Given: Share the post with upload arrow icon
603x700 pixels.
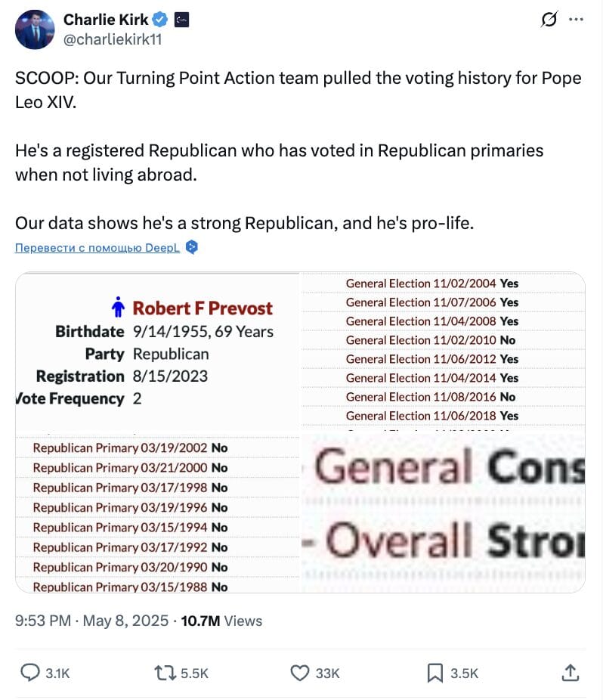Looking at the screenshot, I should (571, 672).
